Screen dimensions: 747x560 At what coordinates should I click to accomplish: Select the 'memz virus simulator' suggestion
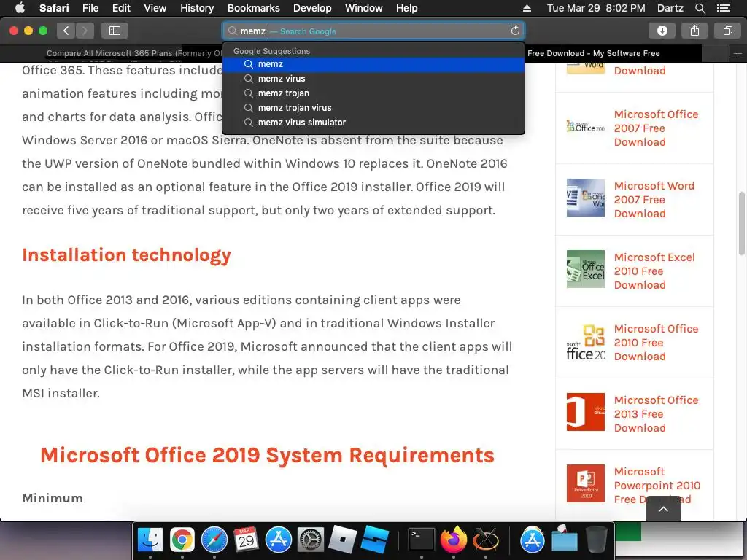[x=374, y=122]
